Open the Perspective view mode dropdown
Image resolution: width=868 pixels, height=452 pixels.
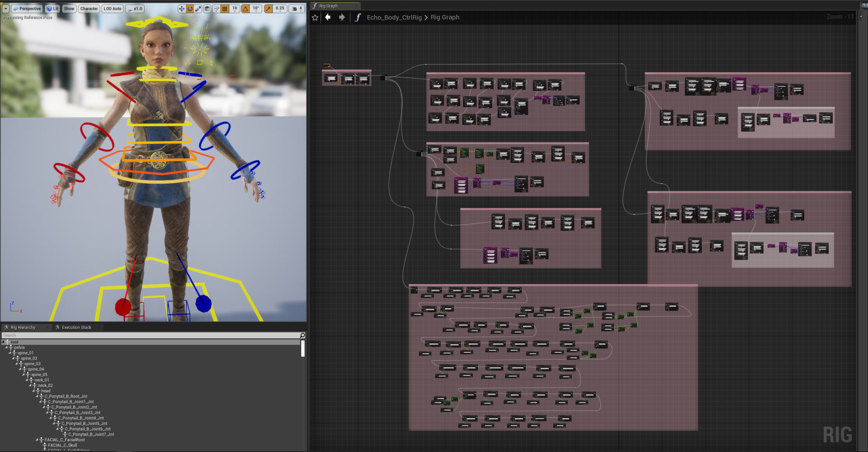(x=27, y=9)
